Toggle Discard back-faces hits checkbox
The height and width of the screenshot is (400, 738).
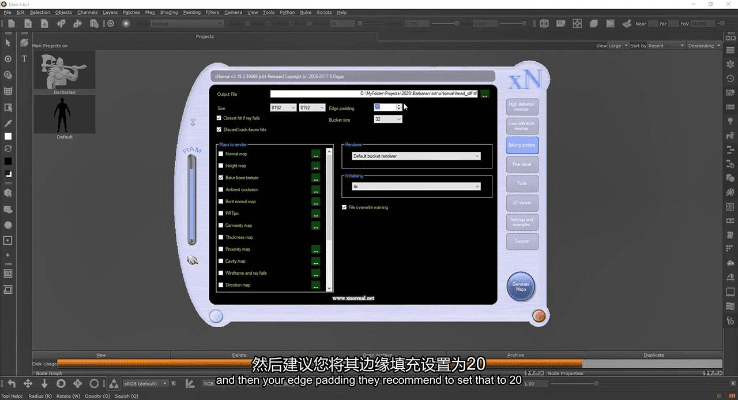[x=219, y=129]
